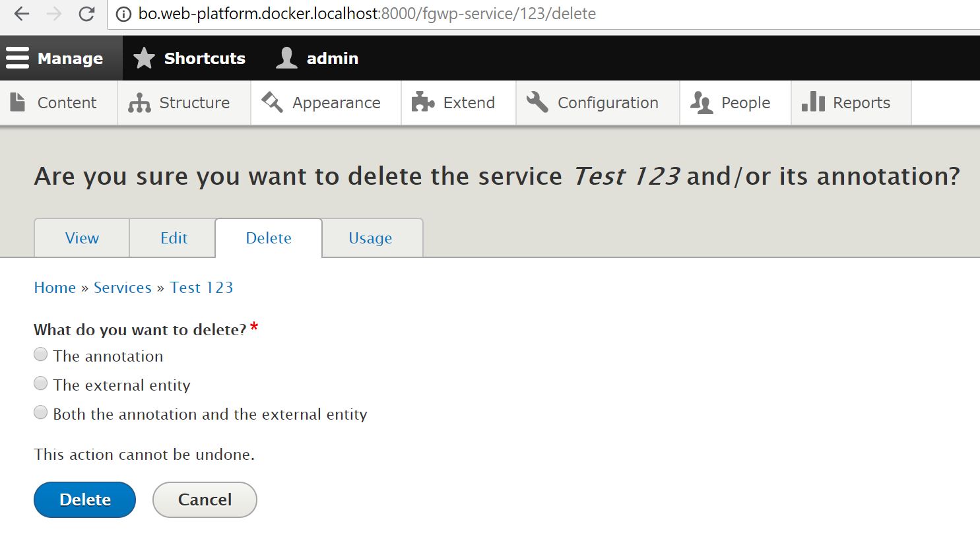Switch to the Usage tab
The image size is (980, 545).
click(371, 238)
